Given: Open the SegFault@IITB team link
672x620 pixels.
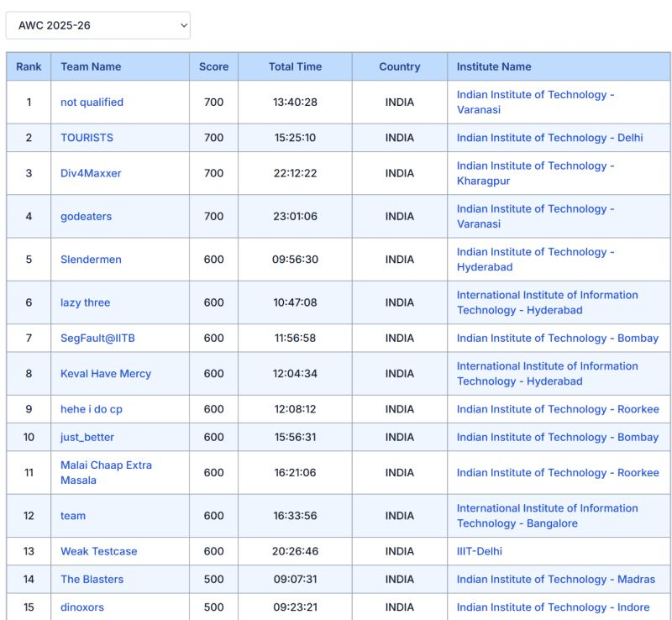Looking at the screenshot, I should pos(97,339).
